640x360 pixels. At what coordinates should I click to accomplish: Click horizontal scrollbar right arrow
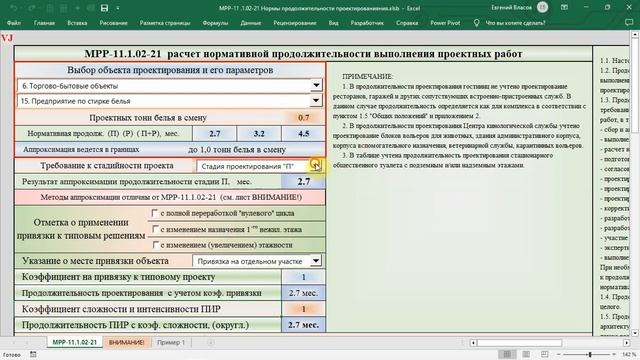pyautogui.click(x=627, y=343)
